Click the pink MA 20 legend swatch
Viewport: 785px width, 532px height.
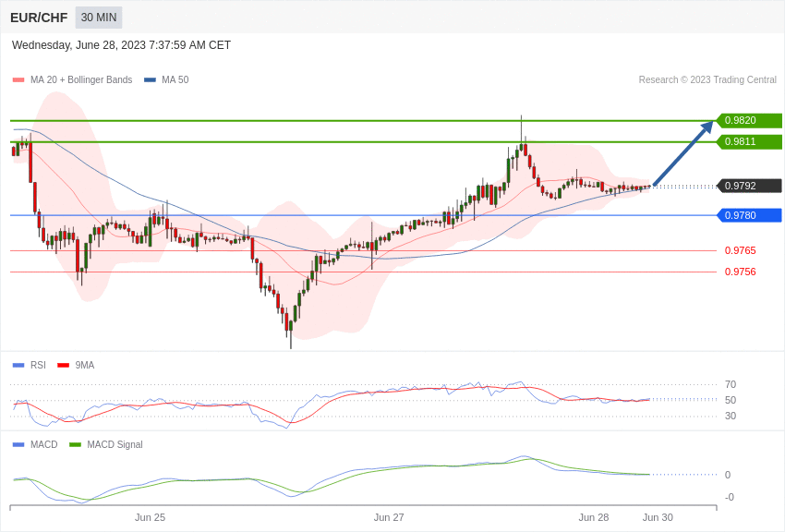(x=18, y=80)
